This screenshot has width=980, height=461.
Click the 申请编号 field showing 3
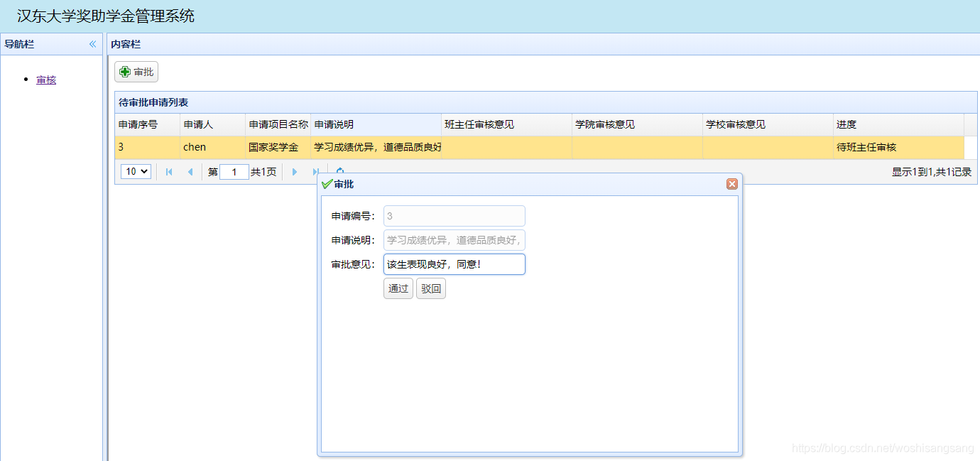pyautogui.click(x=454, y=216)
